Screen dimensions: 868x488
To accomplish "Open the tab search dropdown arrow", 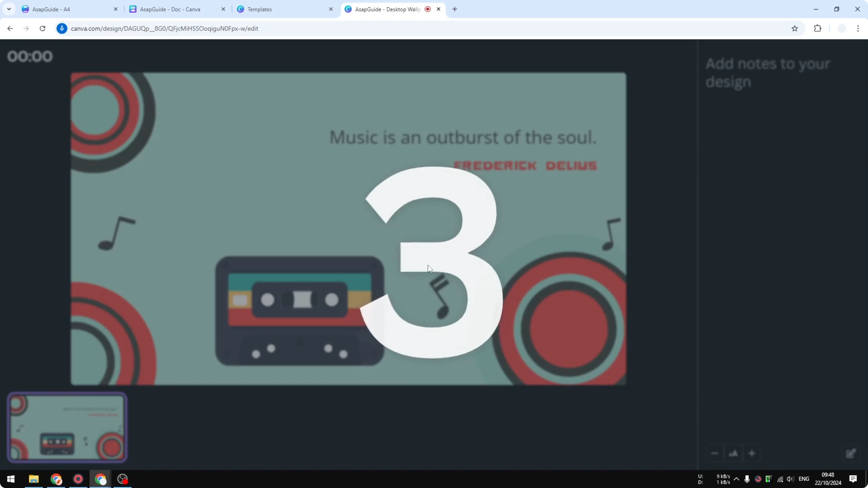I will (x=9, y=9).
